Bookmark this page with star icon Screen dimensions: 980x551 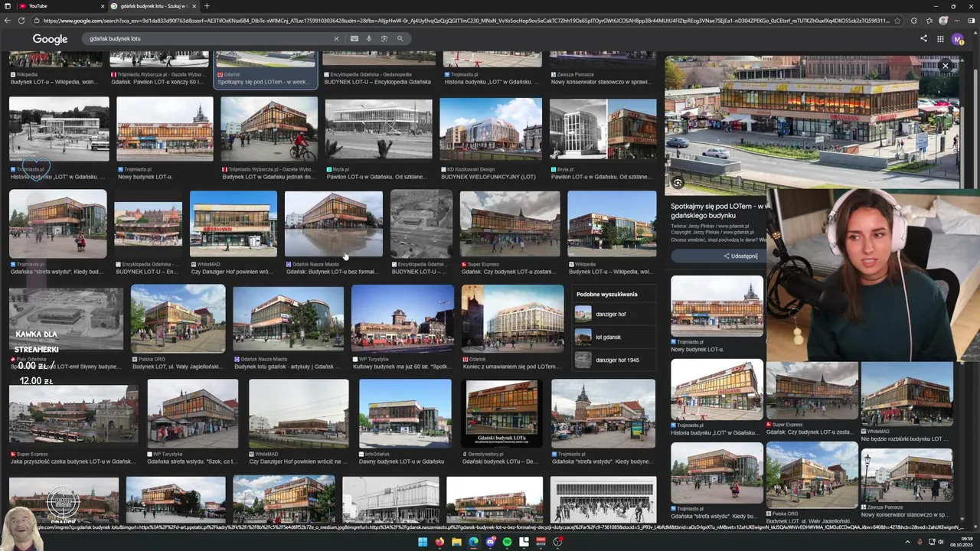pyautogui.click(x=899, y=21)
